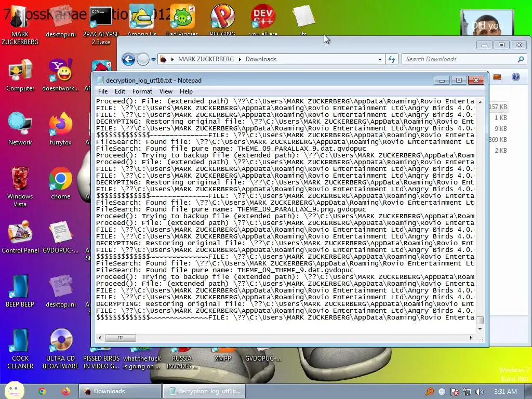Click Notepad vertical scrollbar thumb
The height and width of the screenshot is (399, 532).
coord(480,320)
